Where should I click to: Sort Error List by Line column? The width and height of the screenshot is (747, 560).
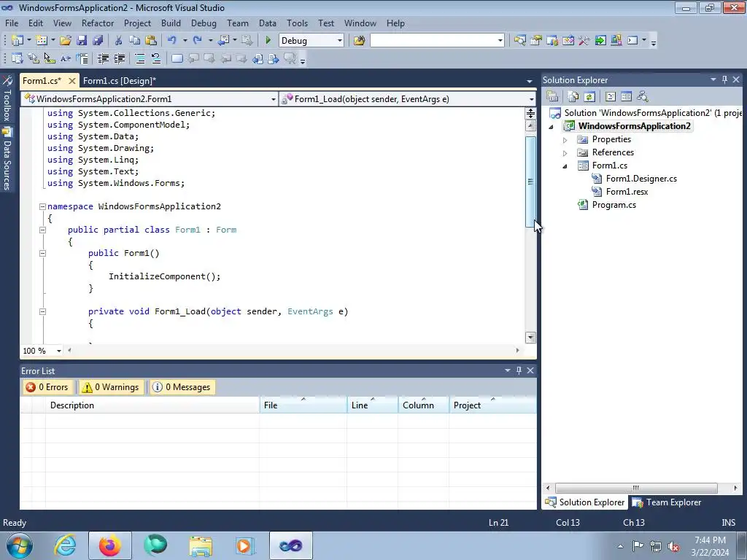coord(372,405)
